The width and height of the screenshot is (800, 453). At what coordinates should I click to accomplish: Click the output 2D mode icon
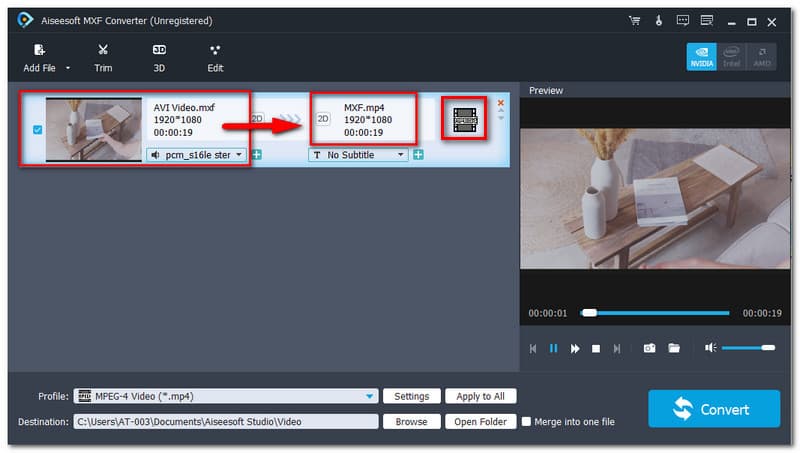tap(323, 119)
